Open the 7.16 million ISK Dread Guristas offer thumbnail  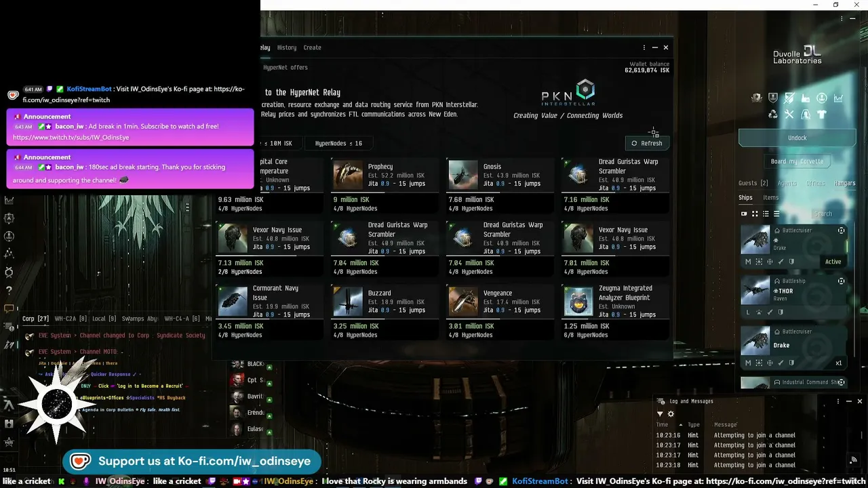pyautogui.click(x=578, y=176)
